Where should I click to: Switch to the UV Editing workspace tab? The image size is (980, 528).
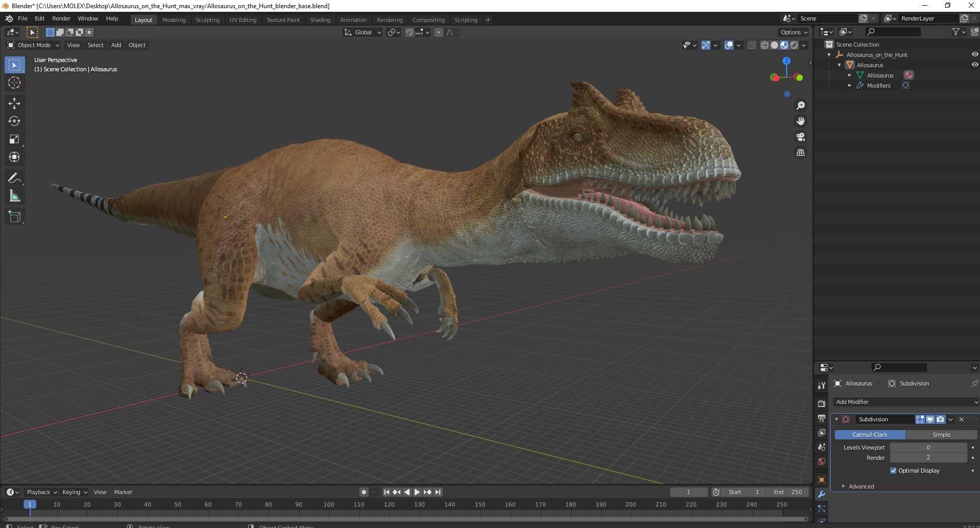click(243, 20)
